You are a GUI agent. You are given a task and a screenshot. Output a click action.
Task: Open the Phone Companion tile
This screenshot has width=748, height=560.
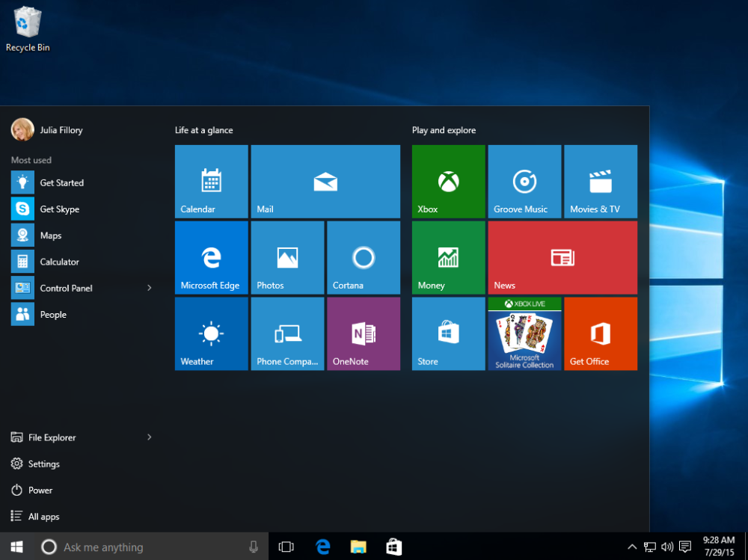tap(288, 334)
